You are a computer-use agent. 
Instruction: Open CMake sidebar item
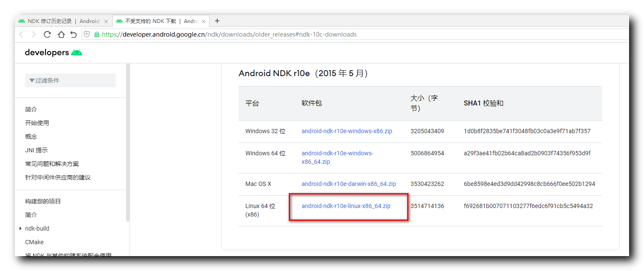click(34, 242)
